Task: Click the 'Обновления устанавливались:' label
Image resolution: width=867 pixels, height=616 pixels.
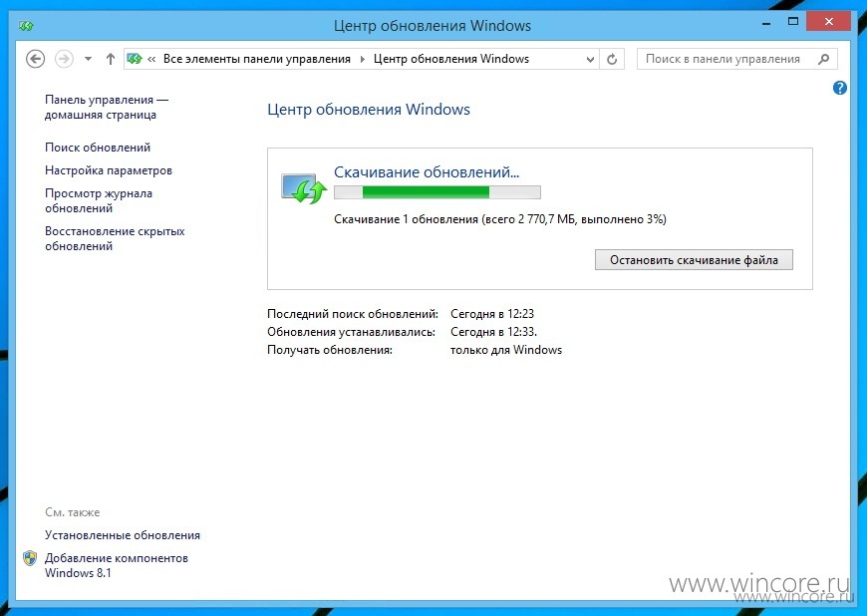Action: point(351,332)
